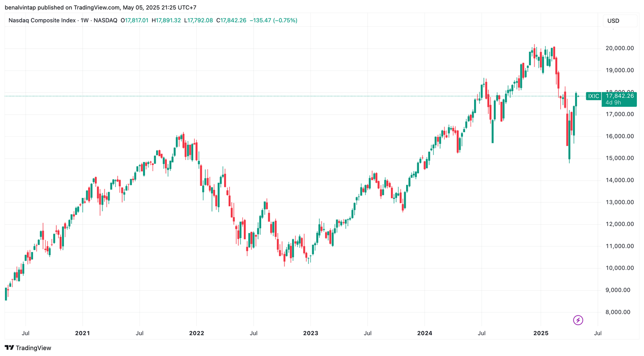
Task: Select the 2024 time axis marker
Action: point(424,333)
